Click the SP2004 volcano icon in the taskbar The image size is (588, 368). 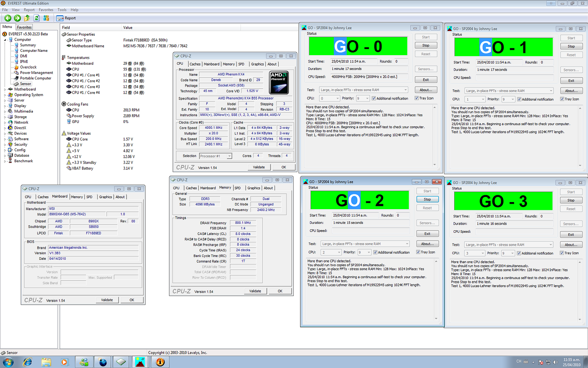140,362
